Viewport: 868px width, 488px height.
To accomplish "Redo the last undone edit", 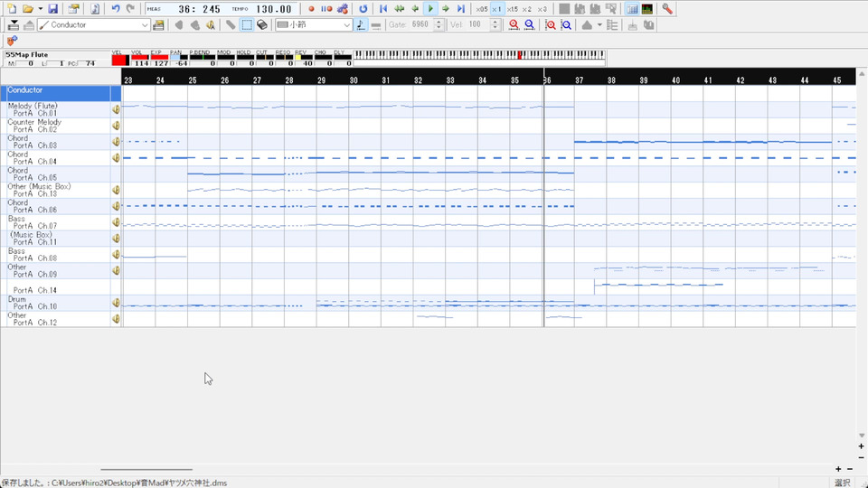I will click(x=130, y=9).
